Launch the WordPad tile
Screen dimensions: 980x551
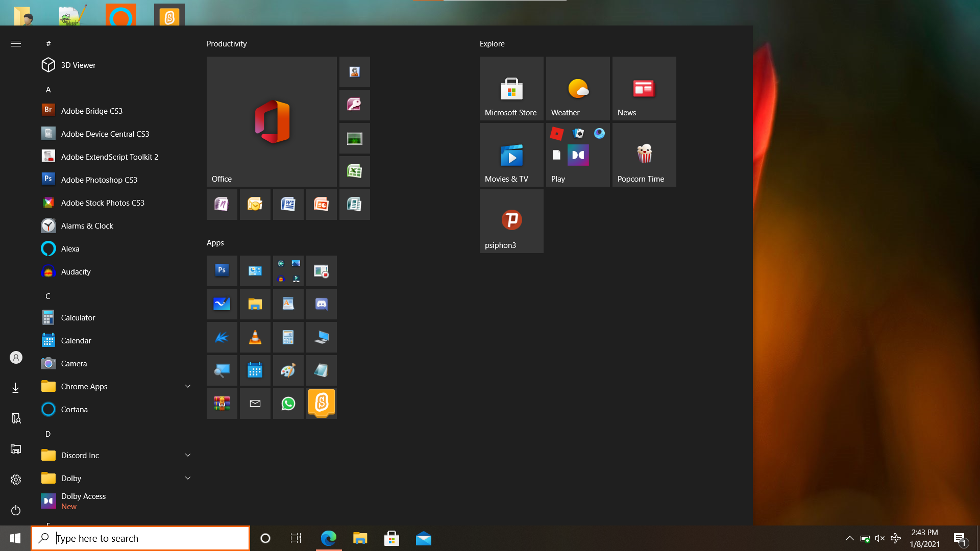288,304
